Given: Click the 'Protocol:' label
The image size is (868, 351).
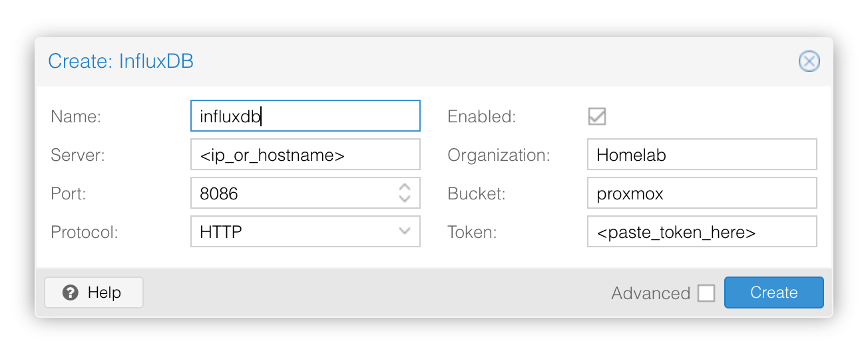Looking at the screenshot, I should pyautogui.click(x=85, y=232).
